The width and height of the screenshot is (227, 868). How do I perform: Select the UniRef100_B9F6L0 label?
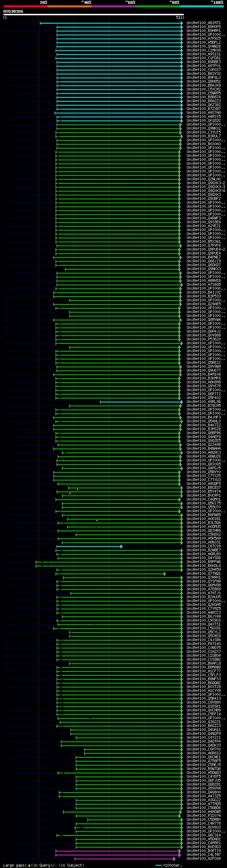coord(204,78)
